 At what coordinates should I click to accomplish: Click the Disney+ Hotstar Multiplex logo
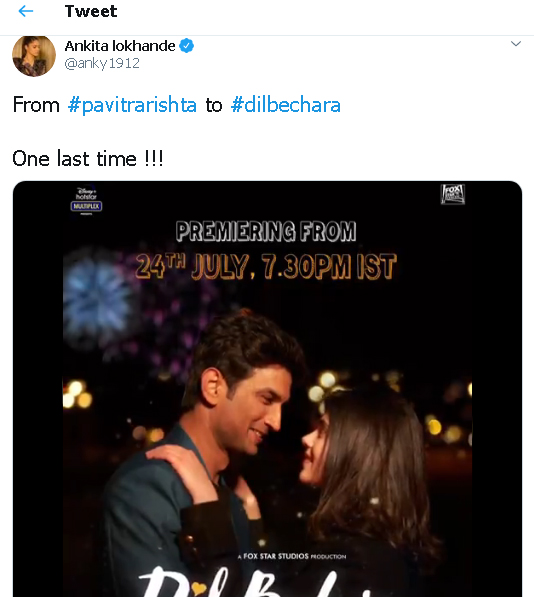(86, 201)
